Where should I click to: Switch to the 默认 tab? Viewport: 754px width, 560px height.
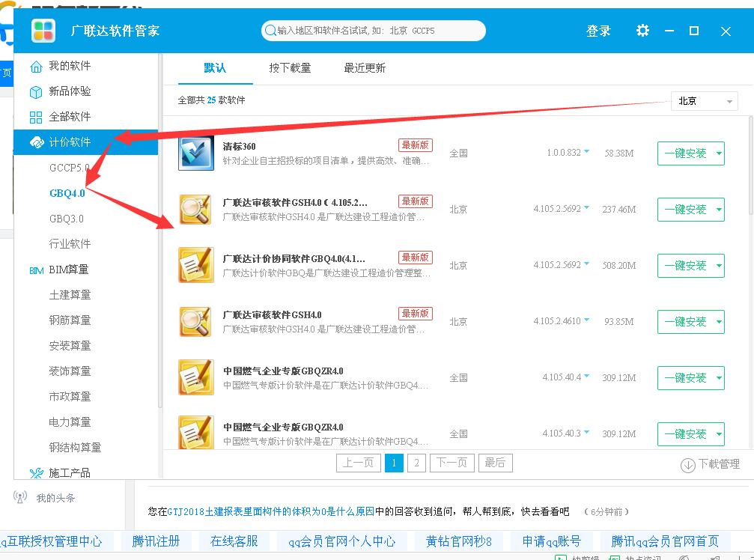coord(215,68)
